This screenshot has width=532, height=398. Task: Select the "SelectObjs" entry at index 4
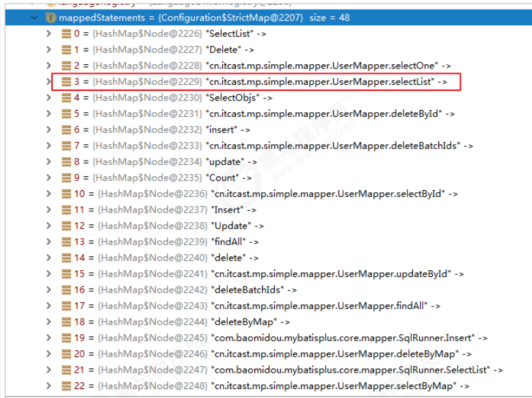point(268,98)
